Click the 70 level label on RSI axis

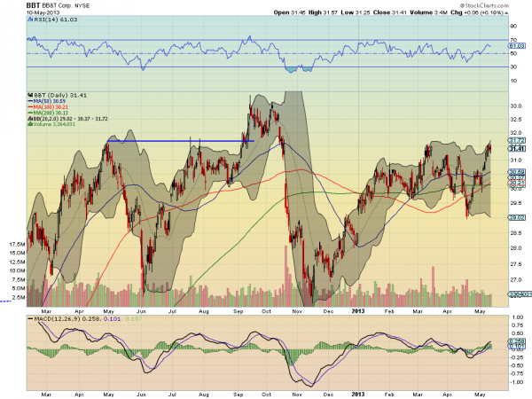point(513,40)
